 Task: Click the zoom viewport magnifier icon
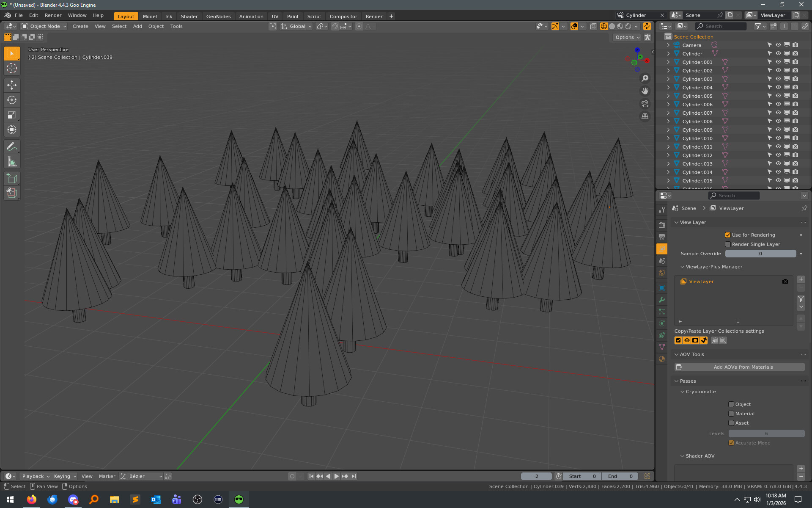coord(645,78)
